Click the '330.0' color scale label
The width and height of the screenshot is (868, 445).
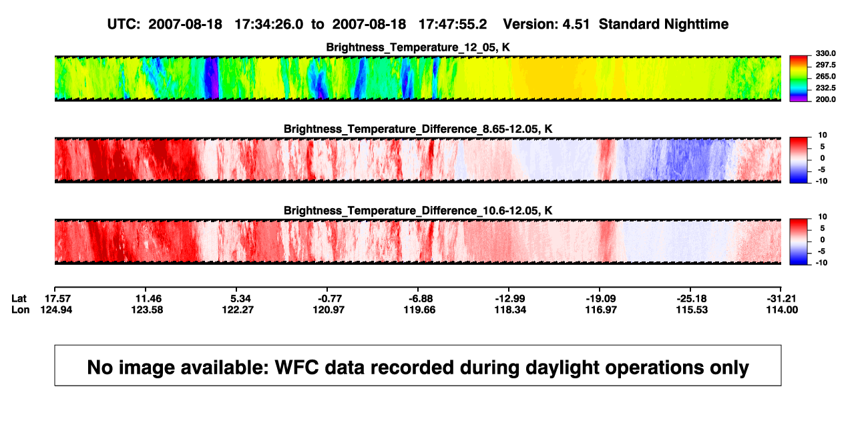825,53
